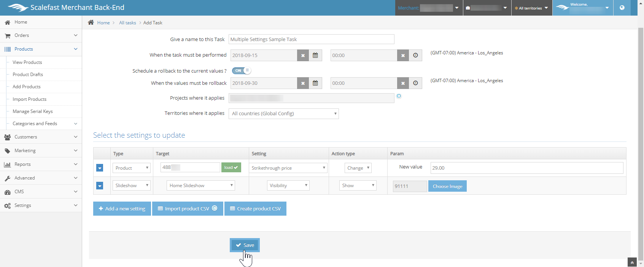Toggle the Product row blue arrow button
Image resolution: width=644 pixels, height=267 pixels.
[100, 168]
